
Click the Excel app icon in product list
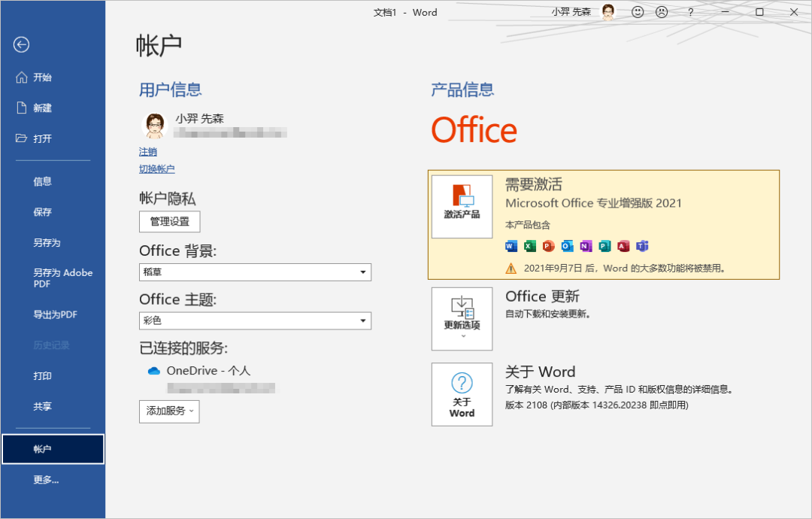(x=530, y=246)
